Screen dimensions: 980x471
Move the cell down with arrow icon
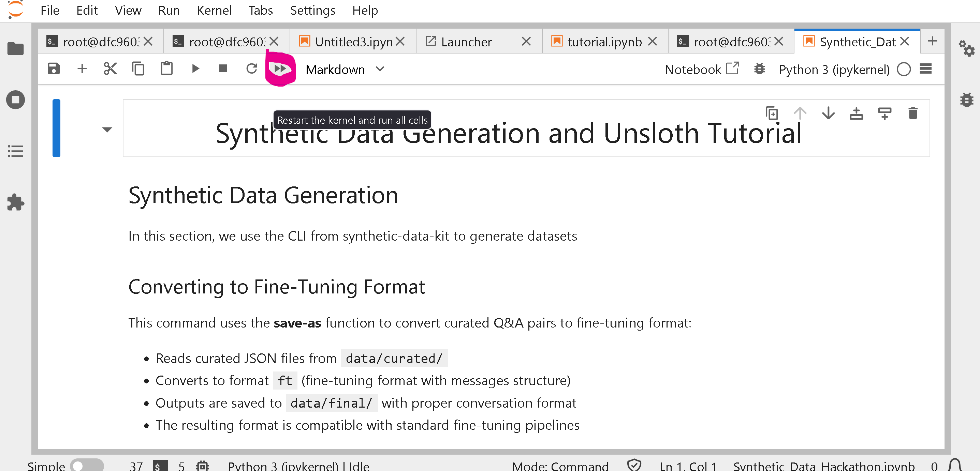click(x=828, y=113)
